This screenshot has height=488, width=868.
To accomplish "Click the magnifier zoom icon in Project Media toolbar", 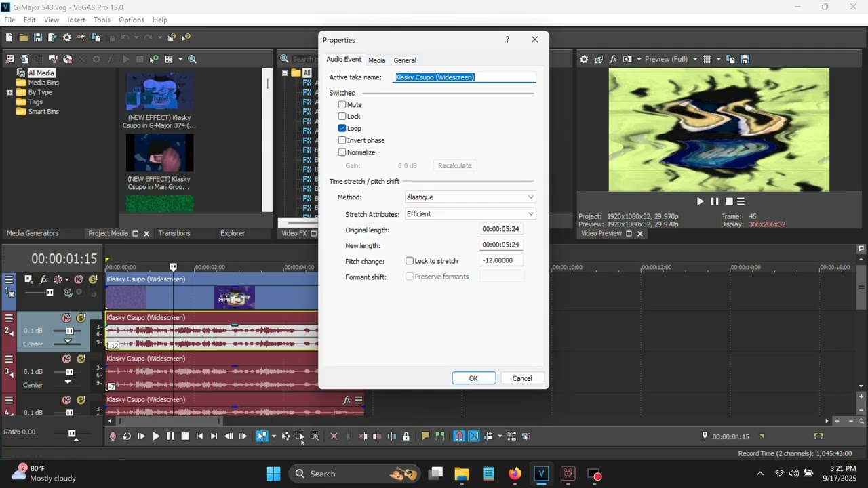I will 192,59.
